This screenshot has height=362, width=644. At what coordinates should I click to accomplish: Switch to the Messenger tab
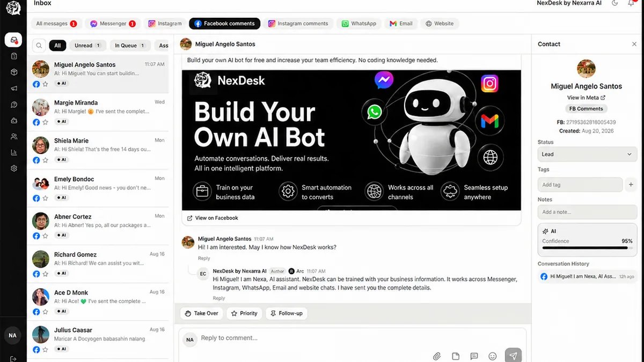tap(113, 24)
